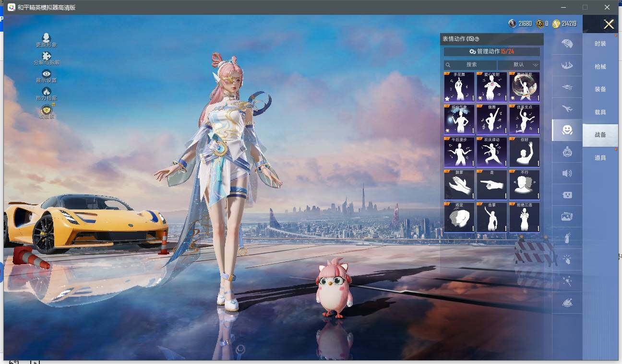Focus the 搜索 emote search field
The image size is (622, 364).
[471, 65]
